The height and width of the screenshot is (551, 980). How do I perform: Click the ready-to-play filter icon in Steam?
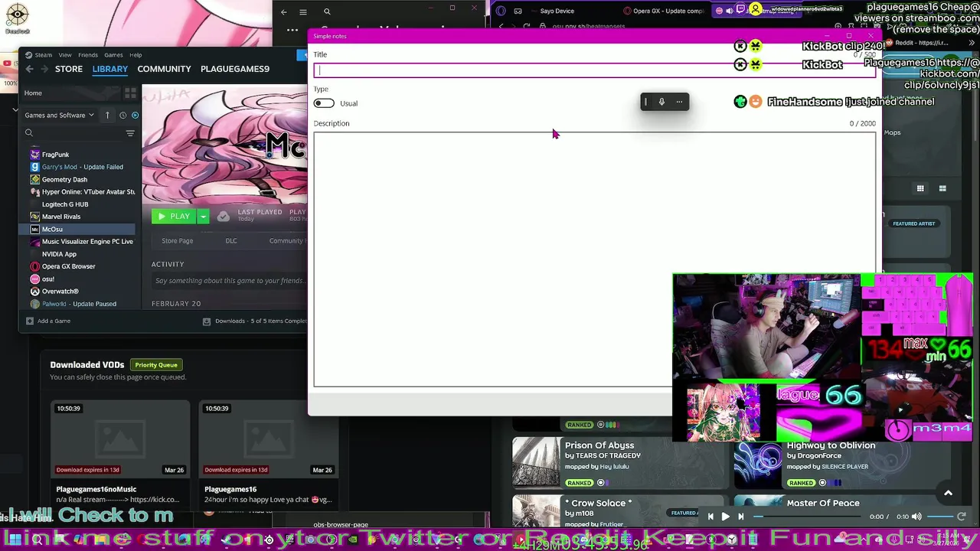(x=135, y=116)
